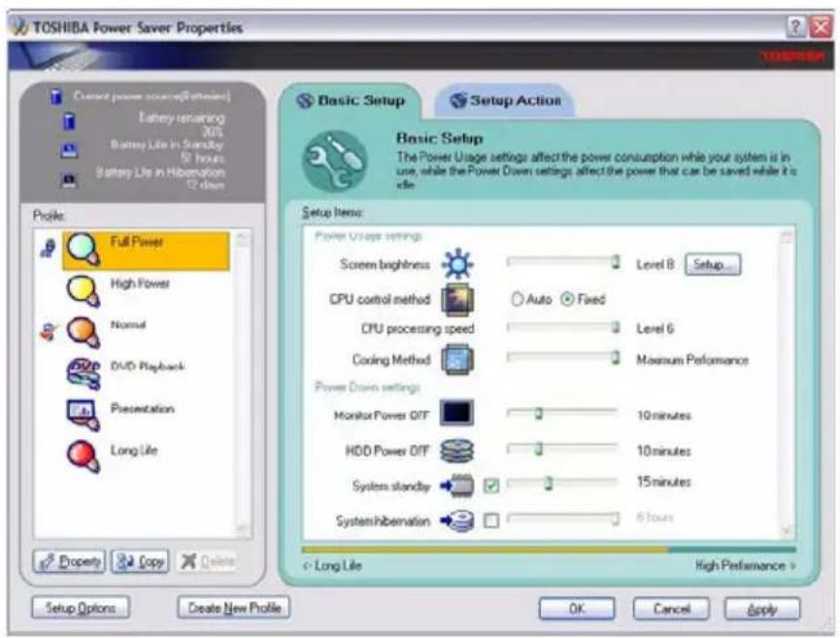840x638 pixels.
Task: Click the HDD Power Off disk icon
Action: click(457, 451)
